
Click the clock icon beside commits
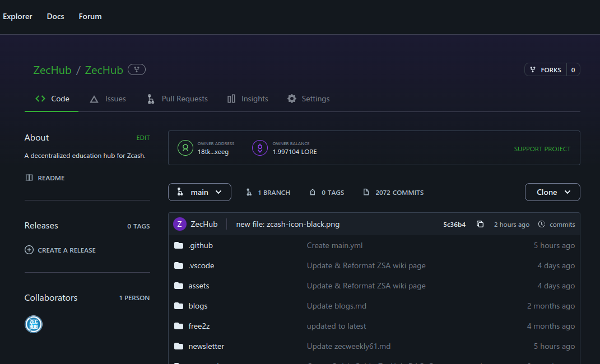click(541, 224)
